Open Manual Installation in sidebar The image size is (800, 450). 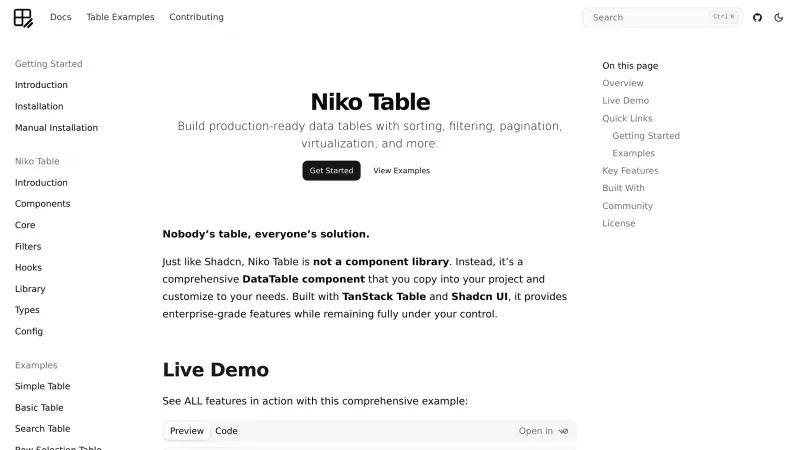(56, 128)
